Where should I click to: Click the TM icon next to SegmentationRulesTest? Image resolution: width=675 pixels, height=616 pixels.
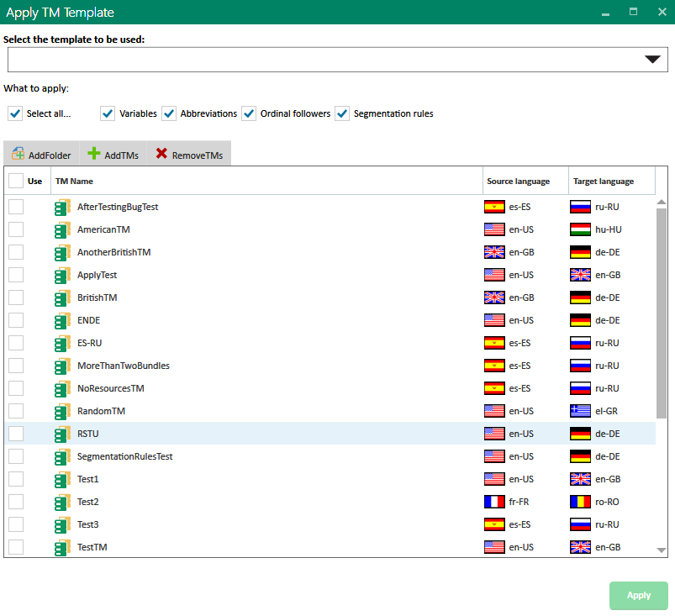62,456
